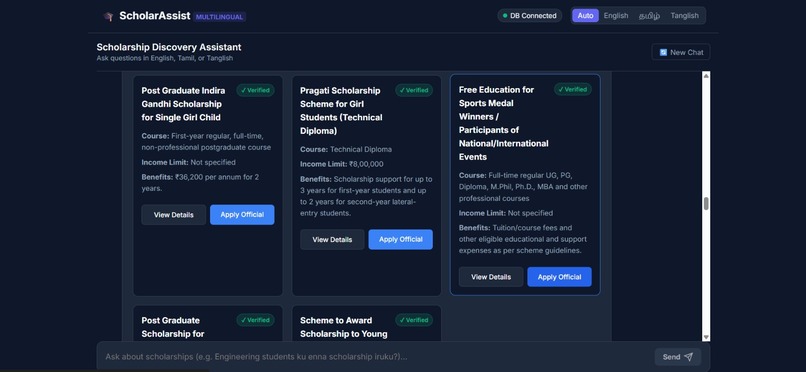Select the Auto language mode
The width and height of the screenshot is (806, 372).
tap(585, 16)
